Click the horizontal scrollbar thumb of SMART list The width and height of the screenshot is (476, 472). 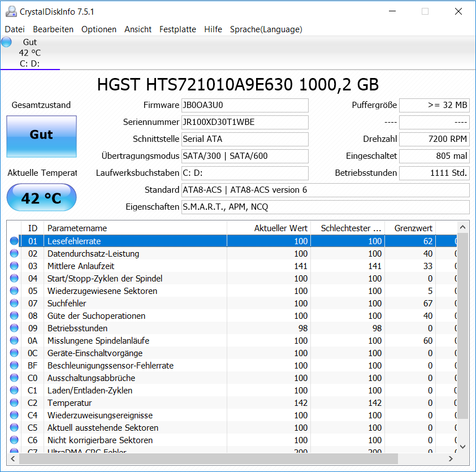[x=209, y=458]
